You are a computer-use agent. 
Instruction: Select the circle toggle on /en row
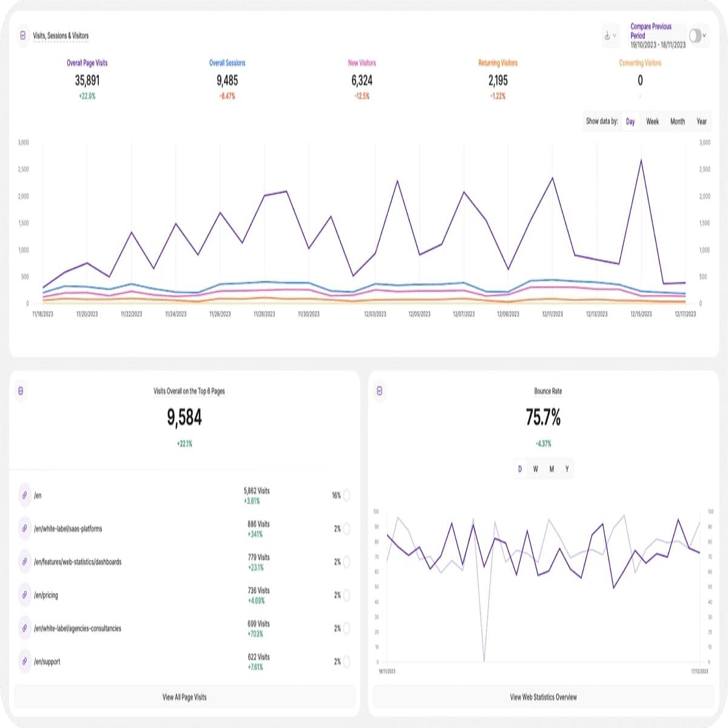click(x=346, y=496)
